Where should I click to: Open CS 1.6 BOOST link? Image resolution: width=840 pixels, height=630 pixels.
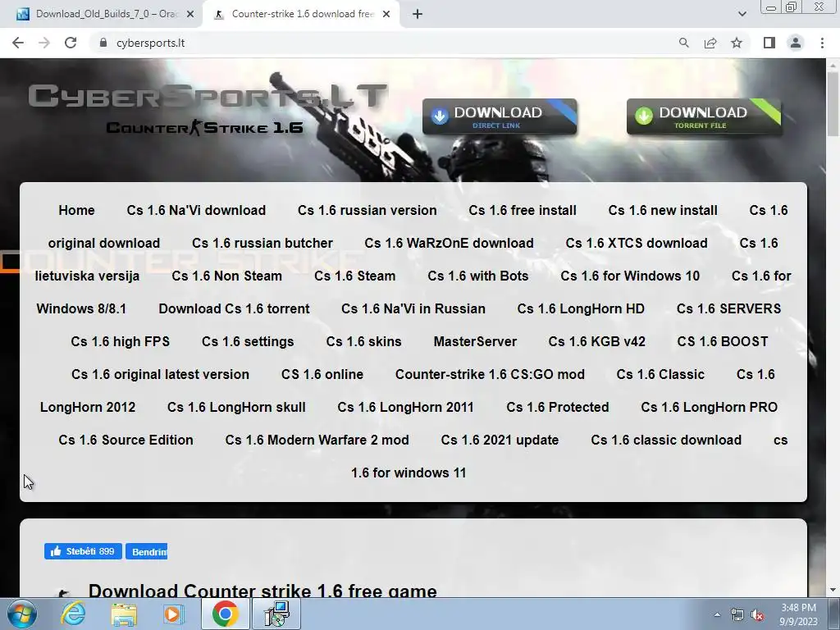[x=723, y=341]
